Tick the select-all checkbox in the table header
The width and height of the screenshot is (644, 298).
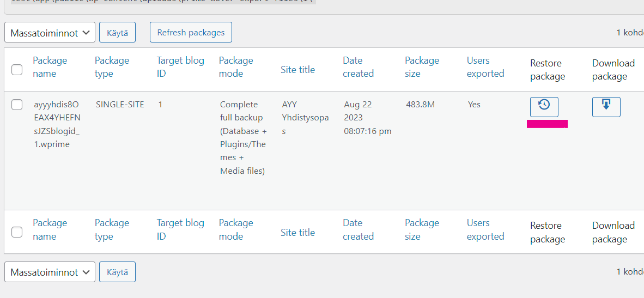coord(17,69)
